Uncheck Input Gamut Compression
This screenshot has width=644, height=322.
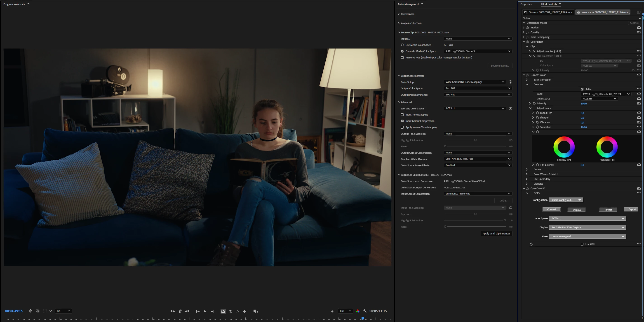[x=402, y=121]
